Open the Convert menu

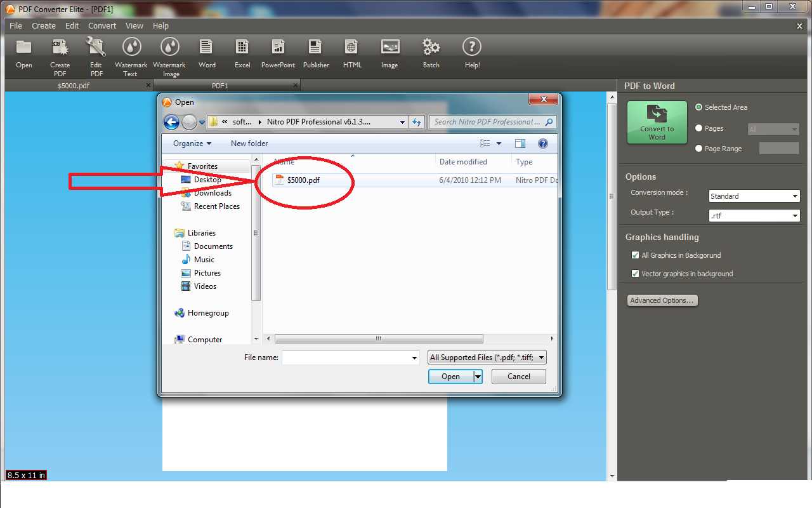coord(101,25)
